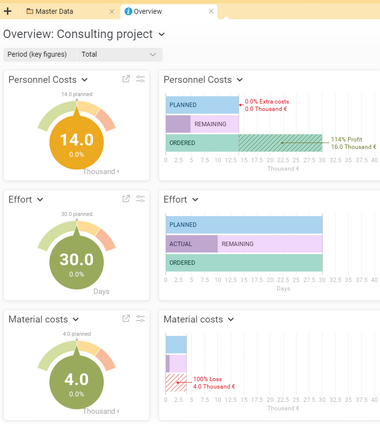The image size is (380, 430).
Task: Click the ORDERED bar in Effort chart
Action: point(244,263)
